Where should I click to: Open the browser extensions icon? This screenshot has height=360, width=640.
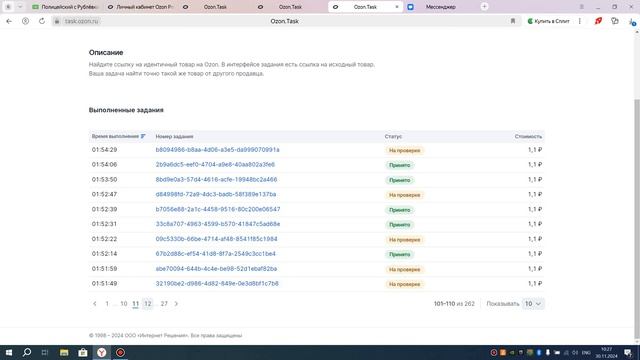(615, 21)
